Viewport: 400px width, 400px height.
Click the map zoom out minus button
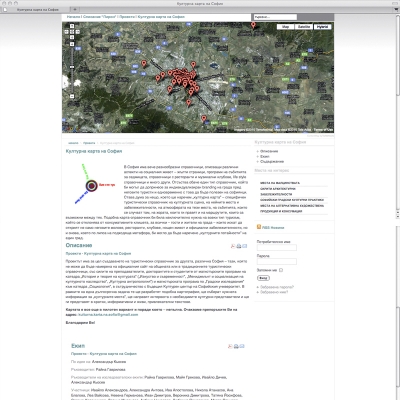point(72,96)
